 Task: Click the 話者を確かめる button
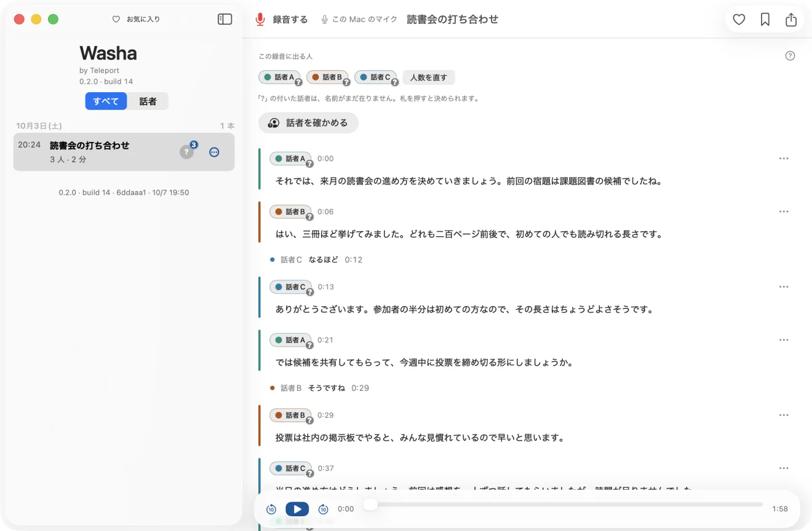[x=308, y=123]
